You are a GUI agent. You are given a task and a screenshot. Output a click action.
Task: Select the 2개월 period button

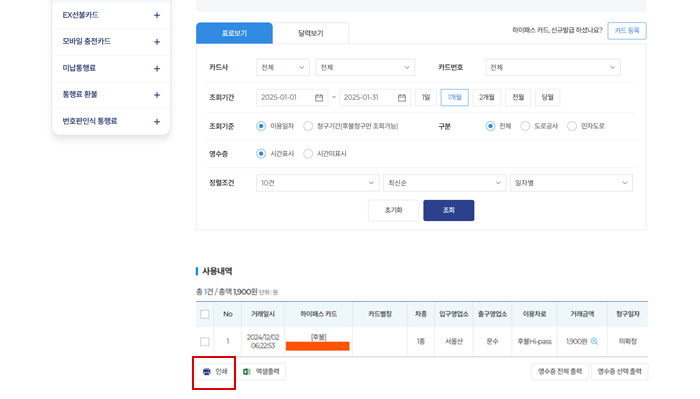coord(487,97)
